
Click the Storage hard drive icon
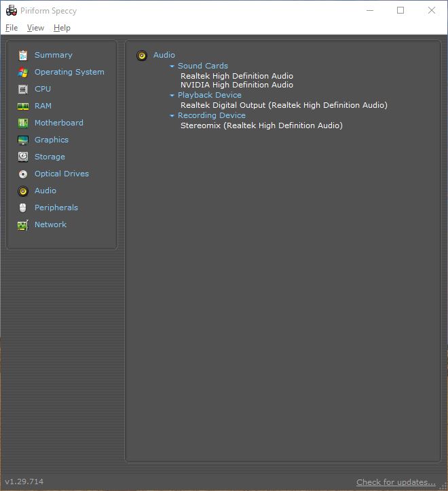23,157
